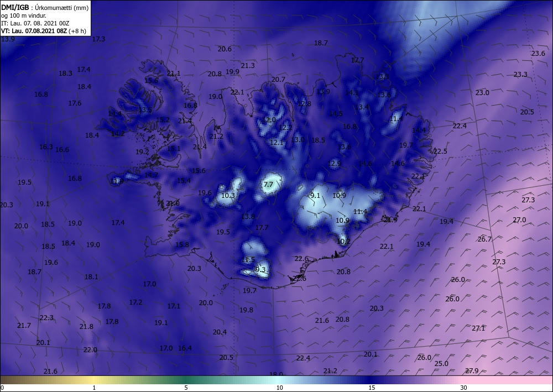Screen dimensions: 553x392
Task: Select the '21.3' map value
Action: point(248,66)
